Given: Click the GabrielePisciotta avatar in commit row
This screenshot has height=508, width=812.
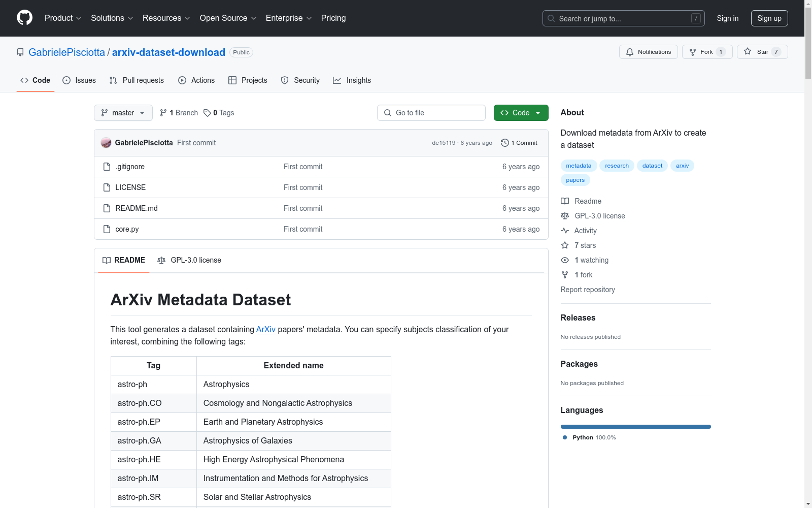Looking at the screenshot, I should [x=106, y=143].
